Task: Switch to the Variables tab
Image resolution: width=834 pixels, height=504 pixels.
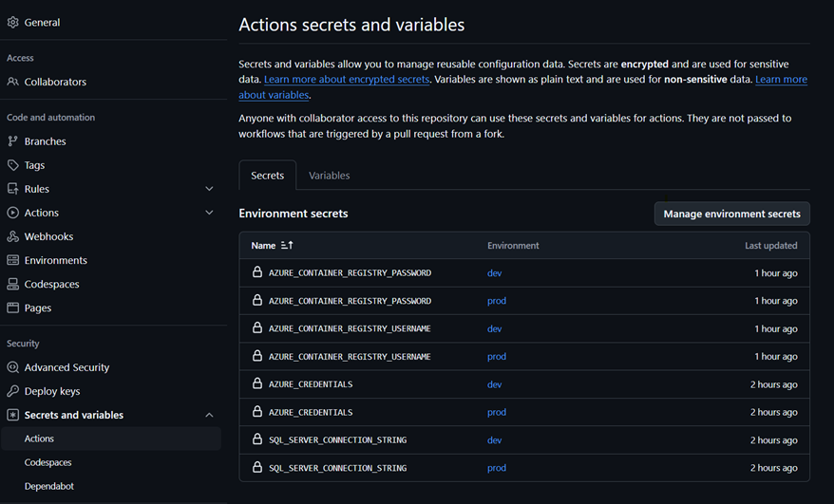Action: [x=330, y=176]
